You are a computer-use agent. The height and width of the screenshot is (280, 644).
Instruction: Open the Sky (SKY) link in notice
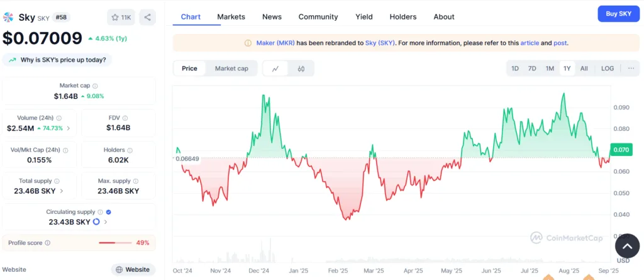[x=380, y=43]
